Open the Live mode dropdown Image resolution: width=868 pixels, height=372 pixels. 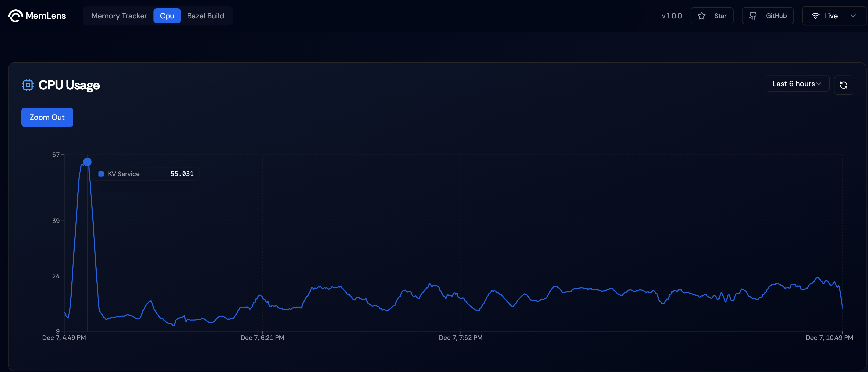(x=834, y=16)
